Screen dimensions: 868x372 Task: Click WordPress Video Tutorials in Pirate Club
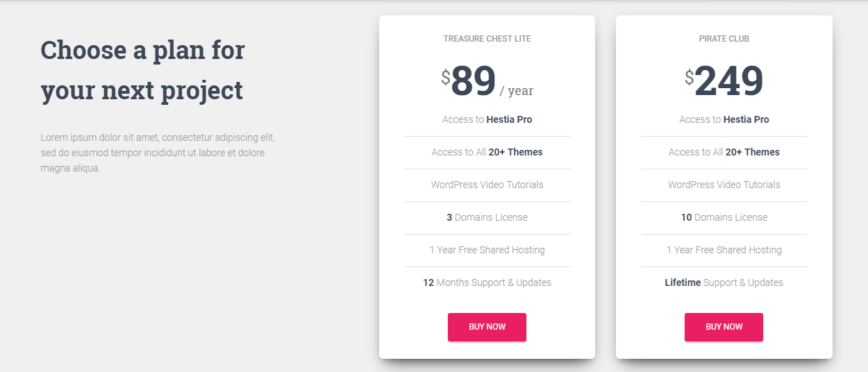pyautogui.click(x=724, y=185)
